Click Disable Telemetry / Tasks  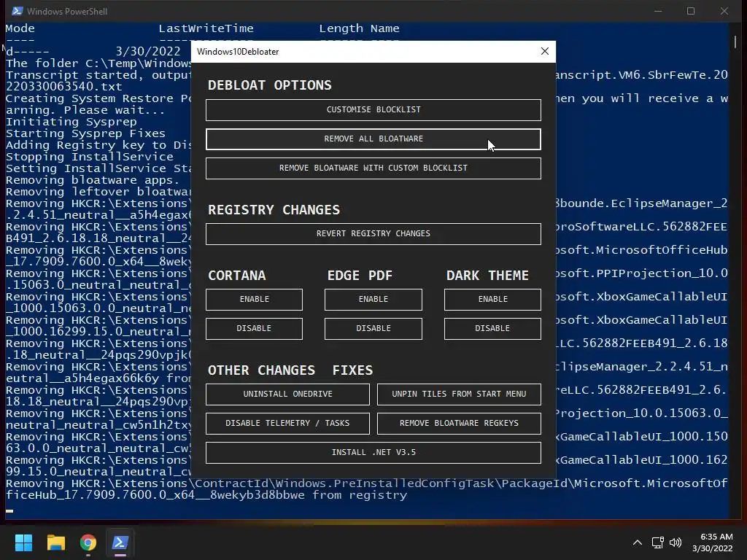click(x=287, y=424)
